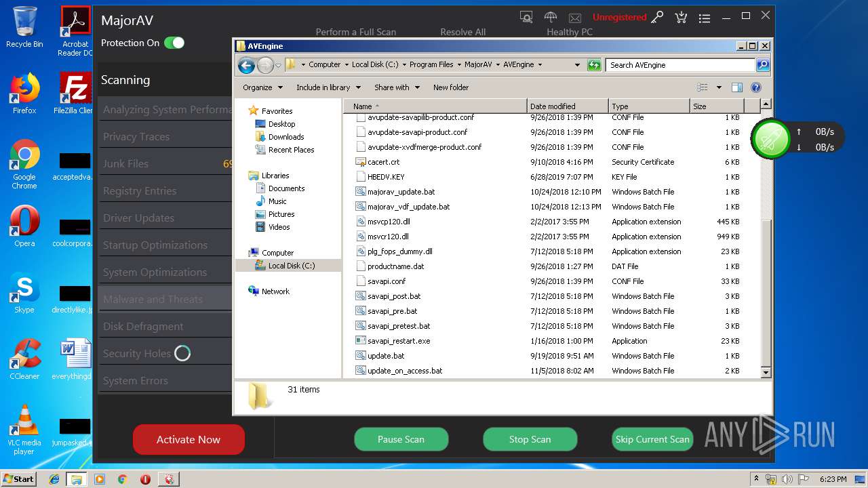Click the Search AVEngine input field
868x488 pixels.
680,65
